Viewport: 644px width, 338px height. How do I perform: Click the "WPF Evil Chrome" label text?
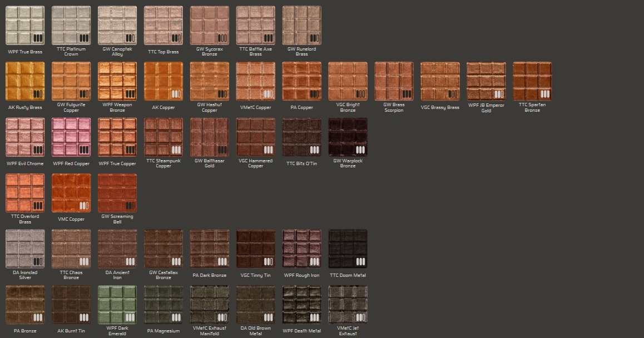(25, 163)
